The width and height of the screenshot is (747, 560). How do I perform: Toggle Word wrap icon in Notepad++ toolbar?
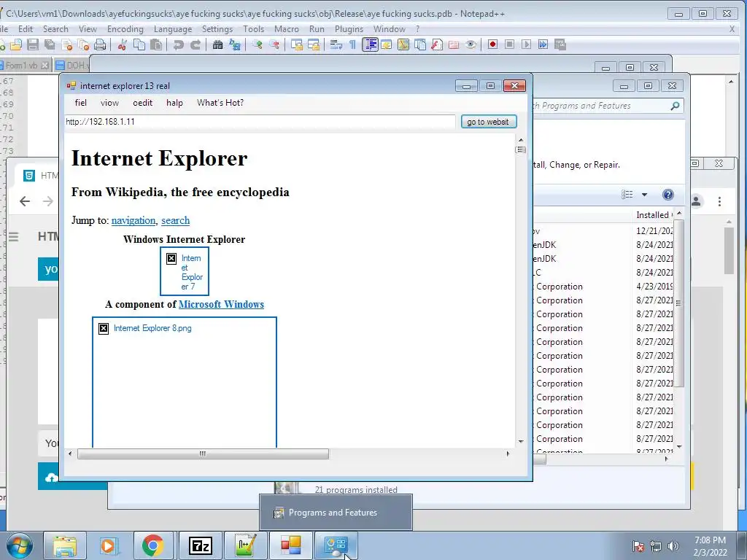tap(336, 44)
